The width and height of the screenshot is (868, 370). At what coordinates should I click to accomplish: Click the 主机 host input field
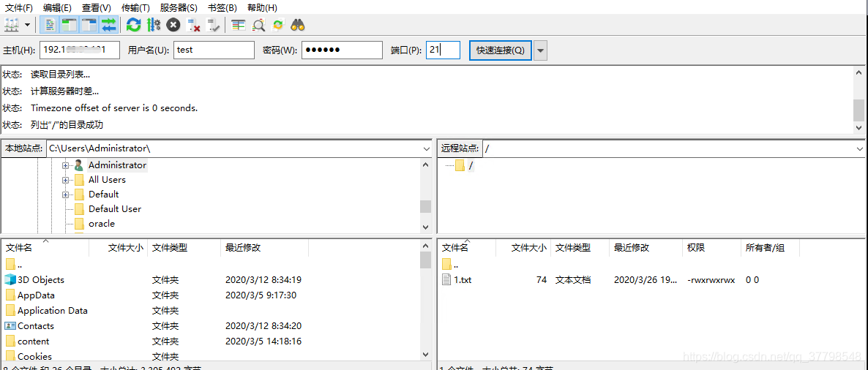click(x=80, y=50)
